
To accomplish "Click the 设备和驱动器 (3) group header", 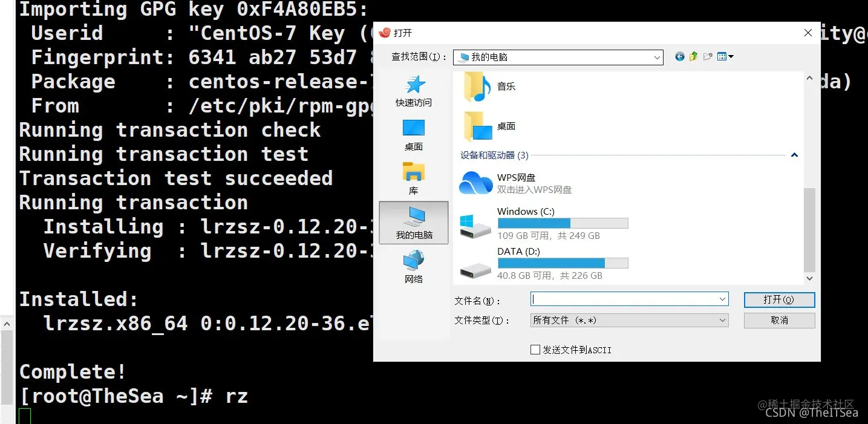I will (494, 155).
